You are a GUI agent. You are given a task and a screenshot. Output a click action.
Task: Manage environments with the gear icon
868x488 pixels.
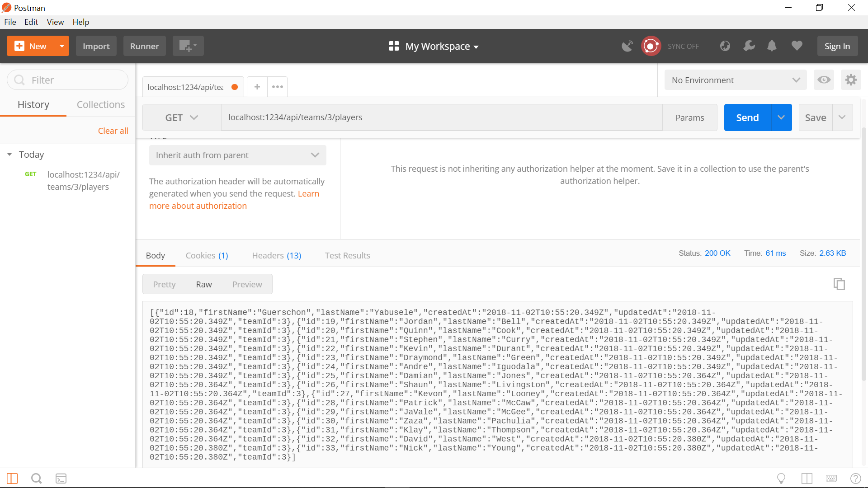coord(851,80)
